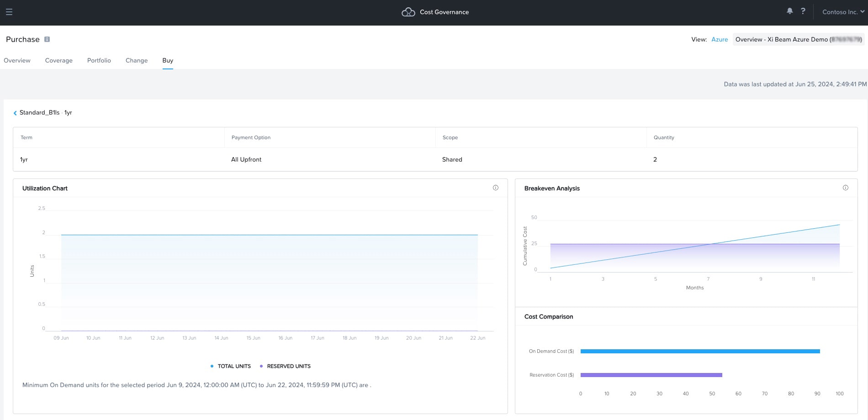
Task: Open the help question mark icon
Action: [x=803, y=11]
